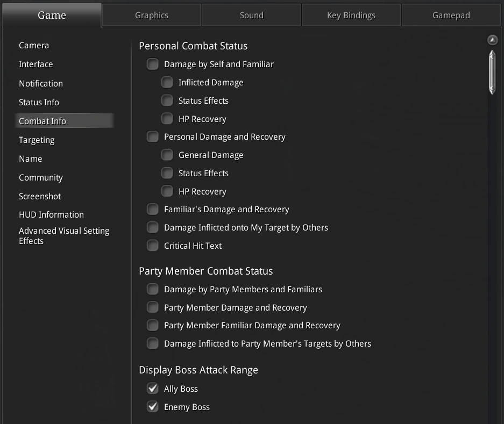Image resolution: width=504 pixels, height=424 pixels.
Task: Select Camera in the sidebar
Action: [x=34, y=46]
